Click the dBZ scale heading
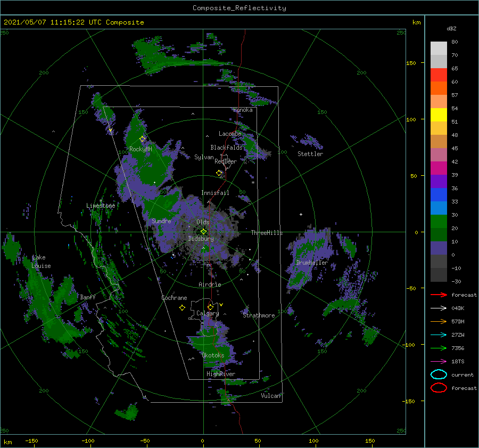This screenshot has height=448, width=479. click(451, 28)
